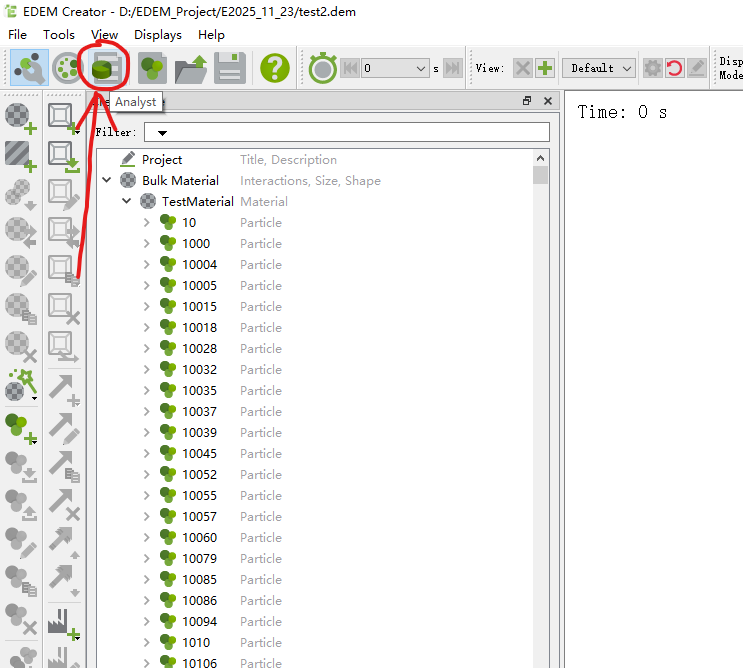Delete saved view with the X icon
743x668 pixels.
click(x=522, y=68)
